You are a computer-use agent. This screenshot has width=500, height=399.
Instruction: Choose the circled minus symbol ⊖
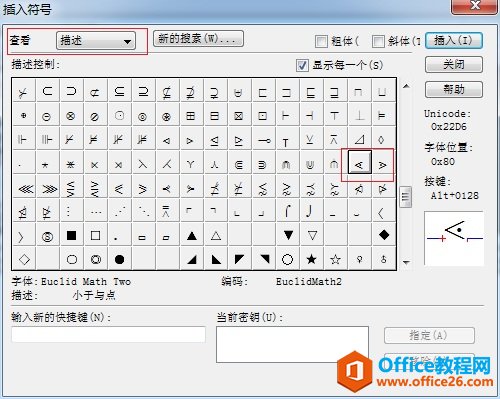tap(48, 116)
